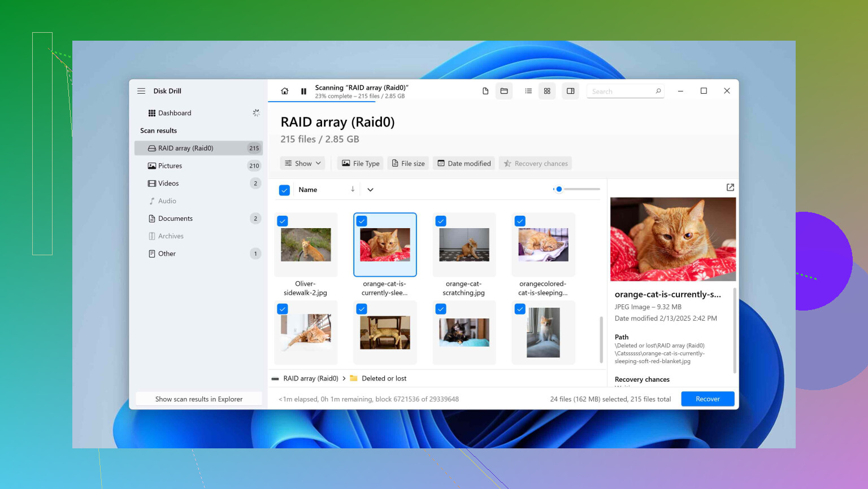Viewport: 868px width, 489px height.
Task: Switch to folder view icon in toolbar
Action: tap(504, 91)
